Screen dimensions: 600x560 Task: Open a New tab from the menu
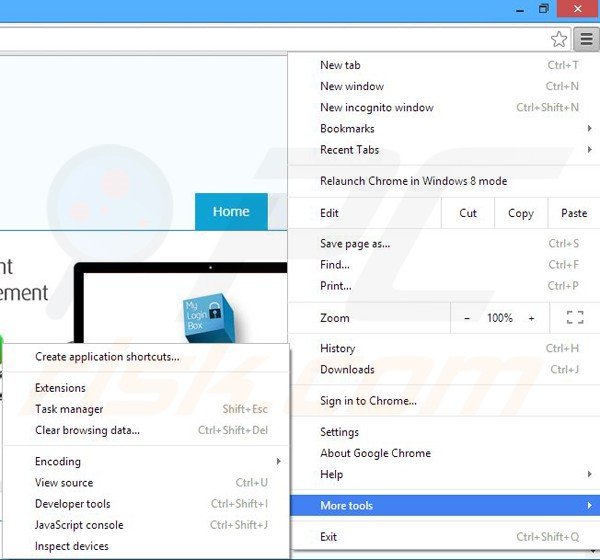(444, 65)
